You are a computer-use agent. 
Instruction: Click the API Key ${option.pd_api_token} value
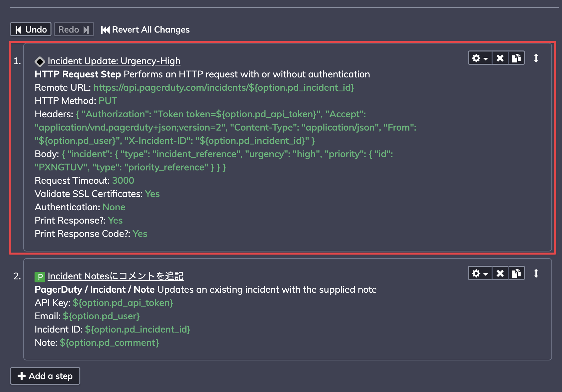(x=123, y=303)
